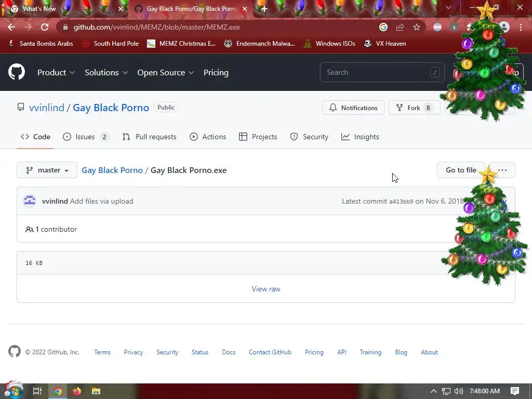Share page using share icon
Image resolution: width=532 pixels, height=399 pixels.
pos(400,27)
